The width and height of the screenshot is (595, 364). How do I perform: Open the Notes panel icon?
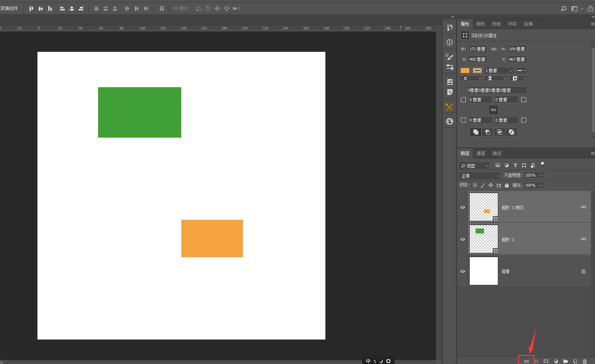(450, 92)
